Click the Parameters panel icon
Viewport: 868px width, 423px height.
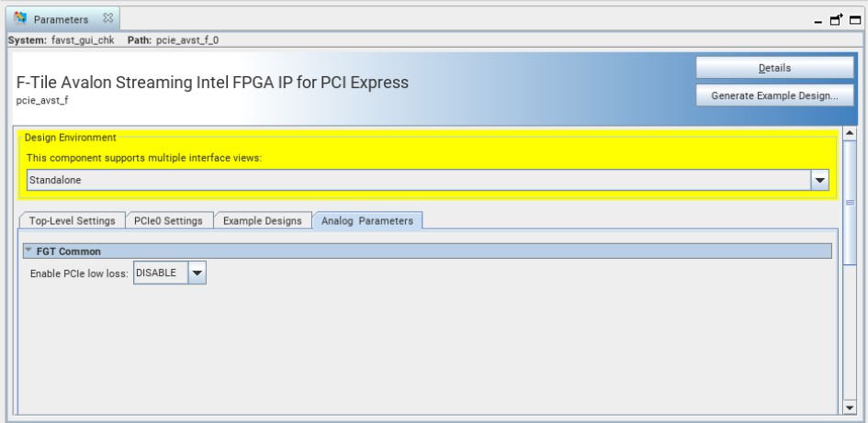click(20, 18)
